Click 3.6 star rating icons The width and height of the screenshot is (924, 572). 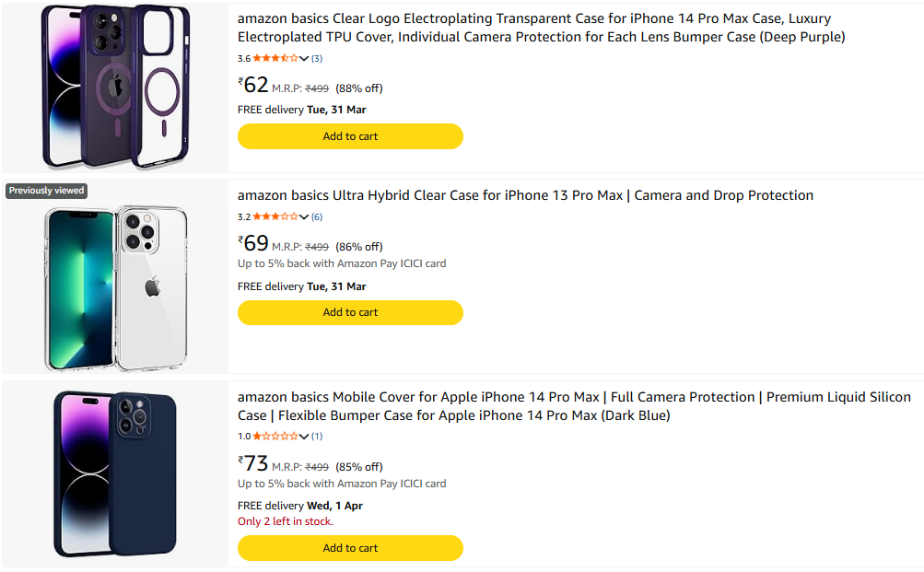click(275, 59)
